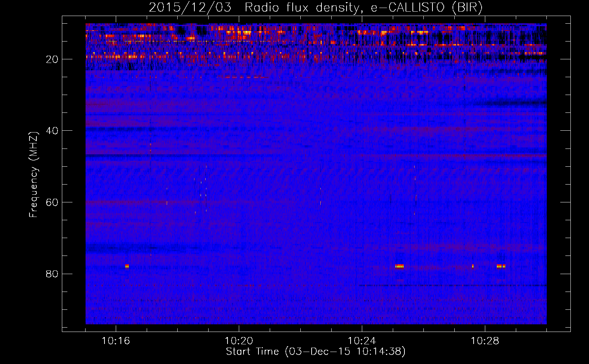
Task: Click the "20" frequency tick label
Action: (52, 59)
